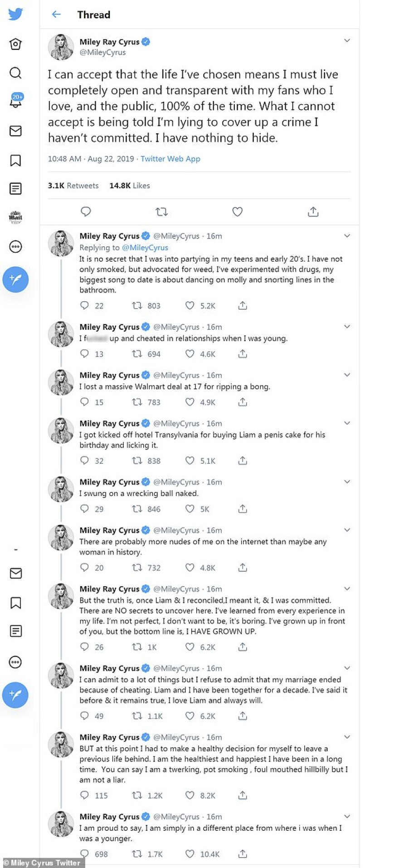The height and width of the screenshot is (868, 399).
Task: Open chevron menu on 'I HAVE GROWN UP' tweet
Action: [x=347, y=588]
